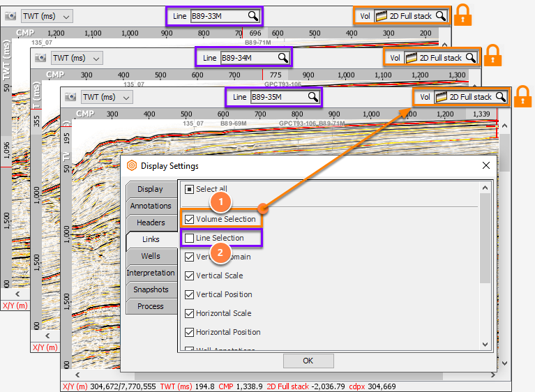Enable the Line Selection checkbox
Image resolution: width=535 pixels, height=392 pixels.
pos(189,238)
